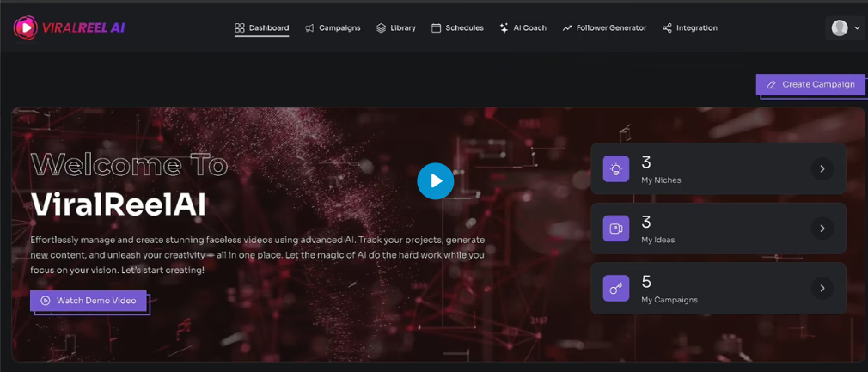Click the My Ideas video icon

[616, 229]
